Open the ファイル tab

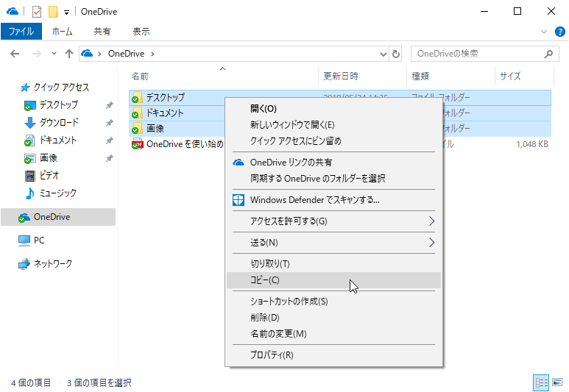click(21, 32)
